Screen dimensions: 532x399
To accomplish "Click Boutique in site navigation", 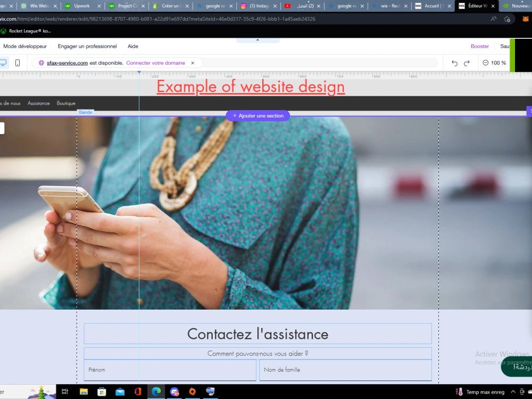I will pos(66,103).
